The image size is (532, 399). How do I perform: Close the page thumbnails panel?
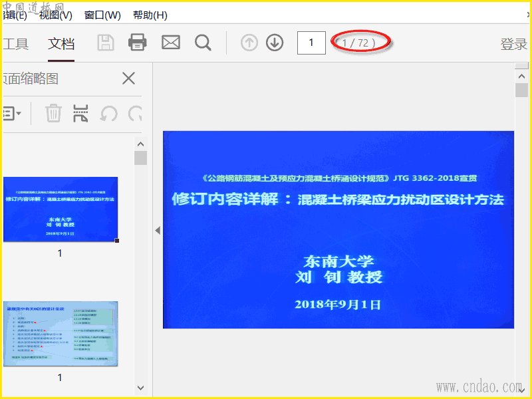[x=128, y=78]
